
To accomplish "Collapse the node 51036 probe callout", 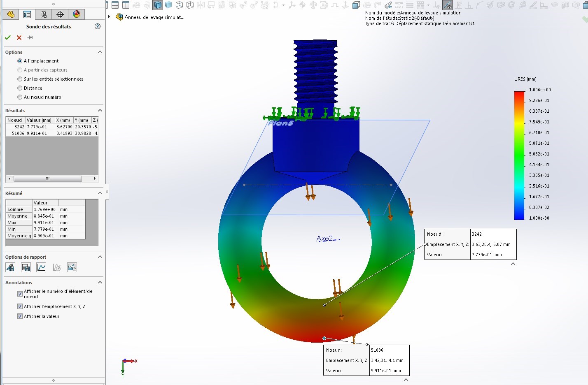I will (x=406, y=380).
